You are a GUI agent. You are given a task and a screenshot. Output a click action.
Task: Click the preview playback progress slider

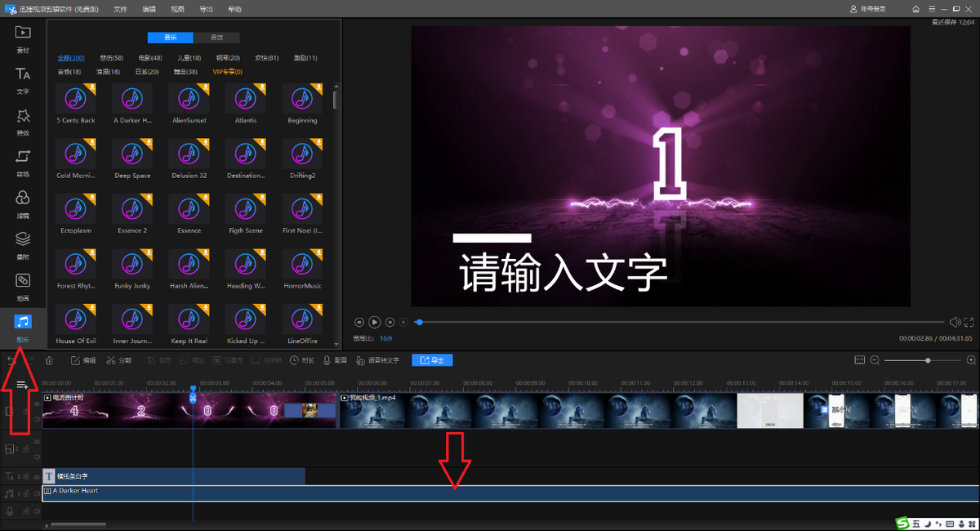pos(679,323)
